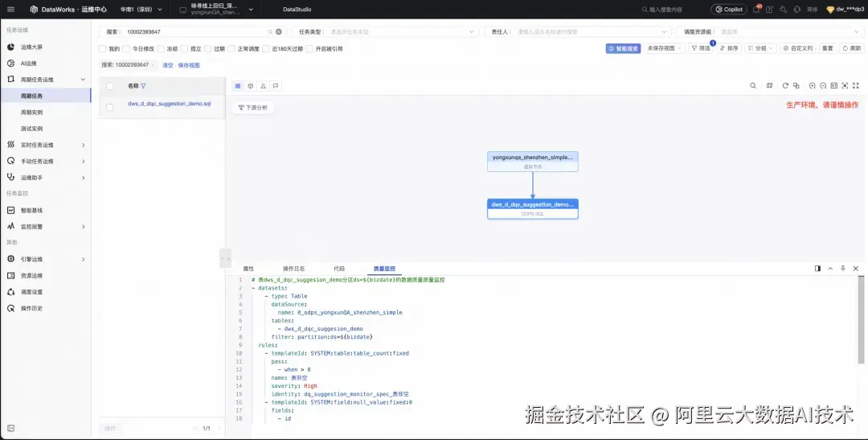Click the overlapping squares canvas icon

click(x=796, y=86)
